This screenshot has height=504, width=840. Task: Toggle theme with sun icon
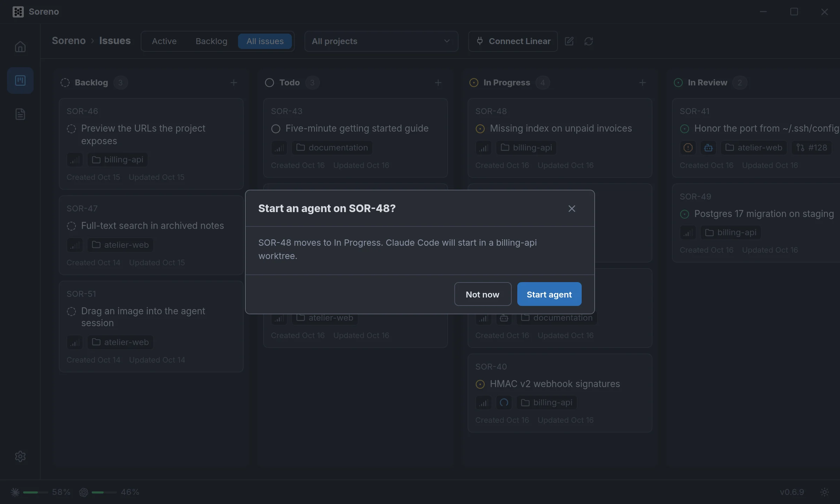(825, 492)
